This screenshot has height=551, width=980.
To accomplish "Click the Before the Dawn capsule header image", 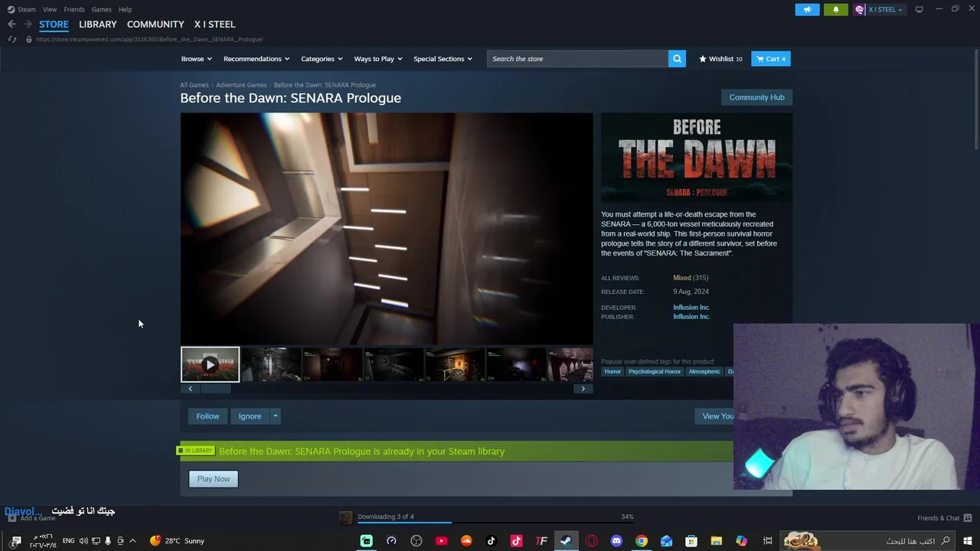I will pos(697,158).
